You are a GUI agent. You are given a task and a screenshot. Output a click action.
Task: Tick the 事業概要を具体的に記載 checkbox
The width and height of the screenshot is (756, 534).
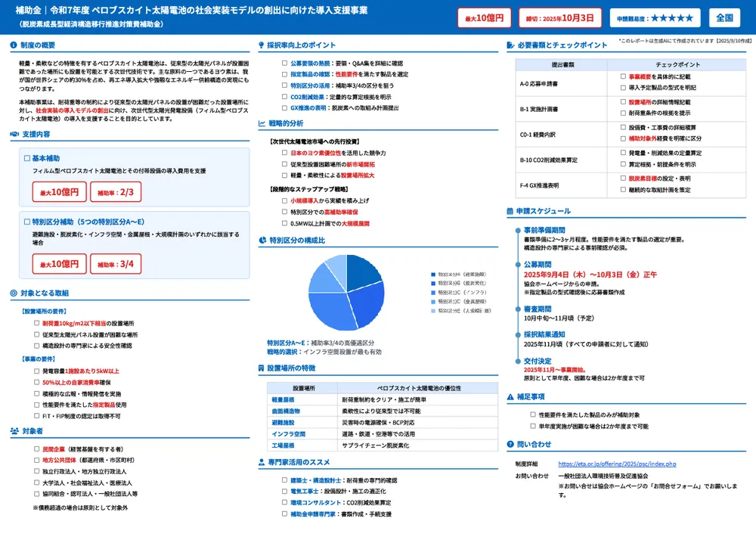[622, 77]
